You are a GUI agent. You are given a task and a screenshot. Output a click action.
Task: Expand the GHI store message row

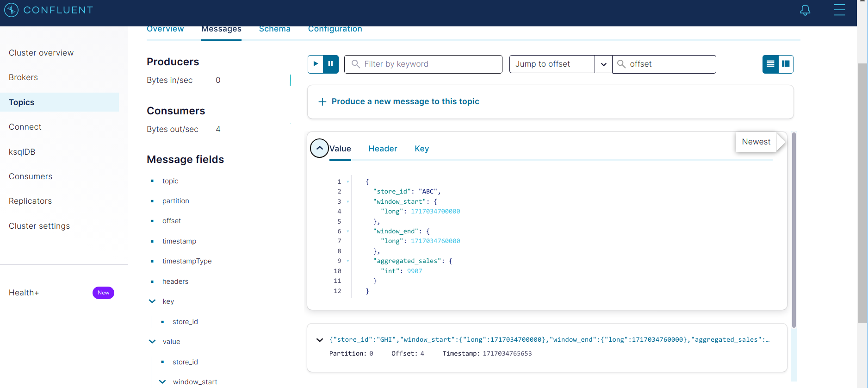pos(319,340)
